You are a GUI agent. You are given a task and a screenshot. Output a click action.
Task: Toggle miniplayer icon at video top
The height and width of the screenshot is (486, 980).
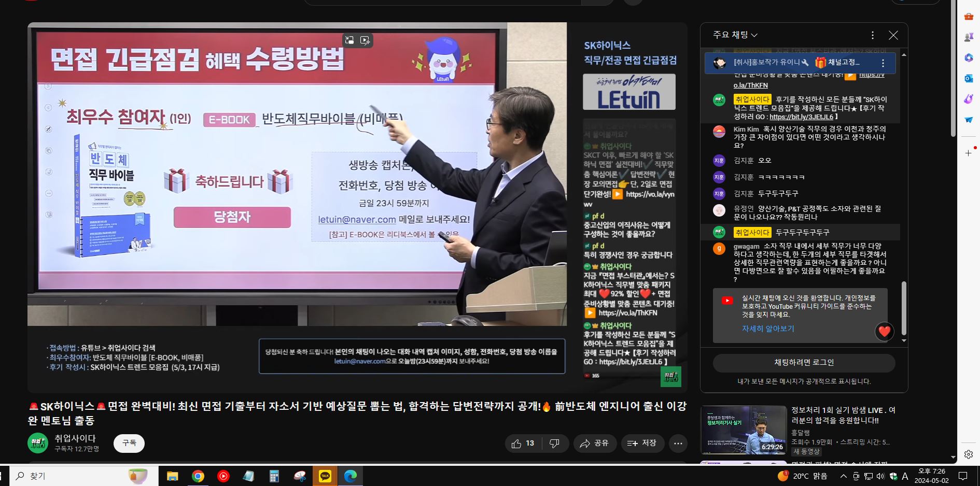click(349, 40)
